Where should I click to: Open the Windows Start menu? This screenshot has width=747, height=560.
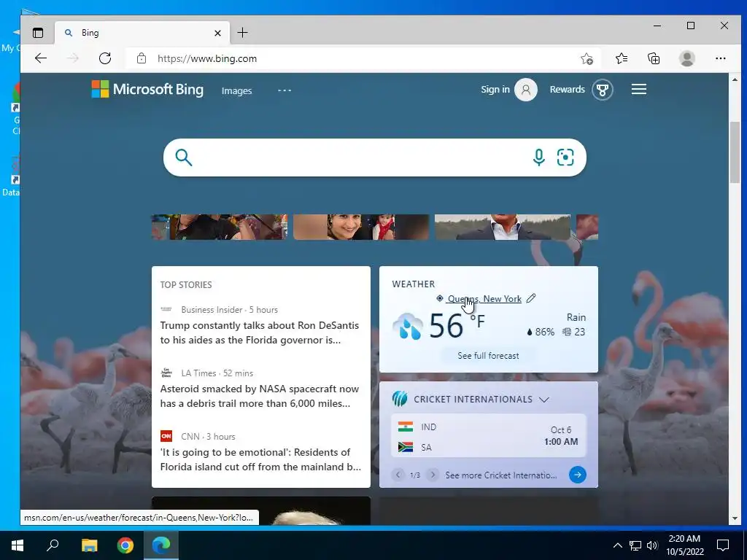coord(18,545)
